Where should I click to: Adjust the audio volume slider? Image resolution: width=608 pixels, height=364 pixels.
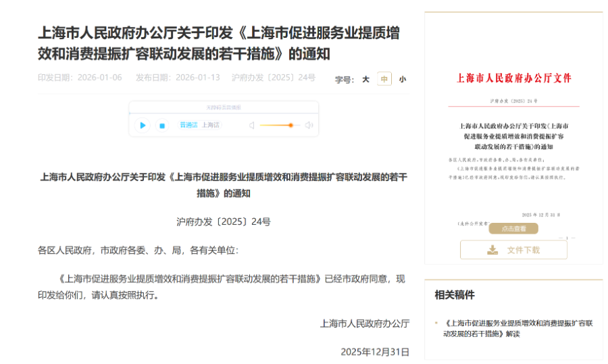290,125
